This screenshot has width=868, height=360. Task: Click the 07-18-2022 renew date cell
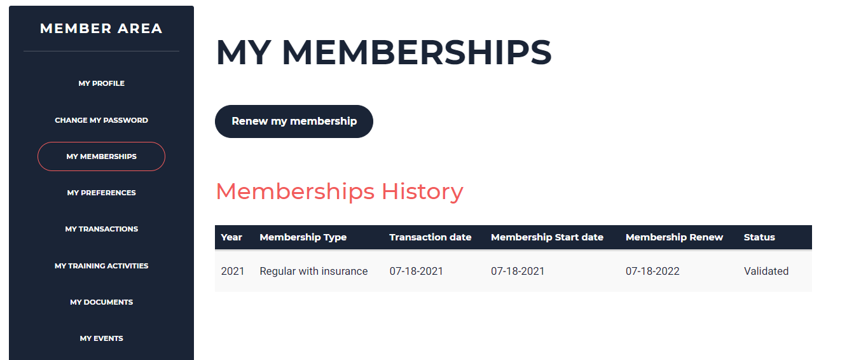pos(652,272)
